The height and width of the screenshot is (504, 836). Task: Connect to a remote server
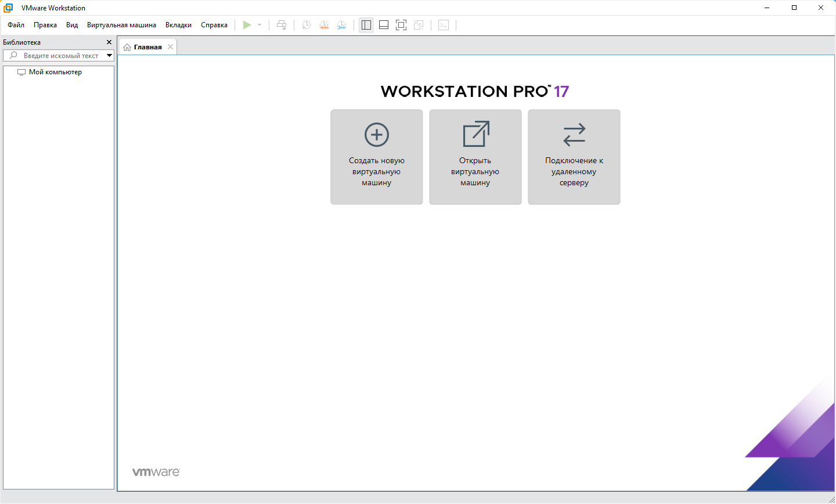[574, 157]
